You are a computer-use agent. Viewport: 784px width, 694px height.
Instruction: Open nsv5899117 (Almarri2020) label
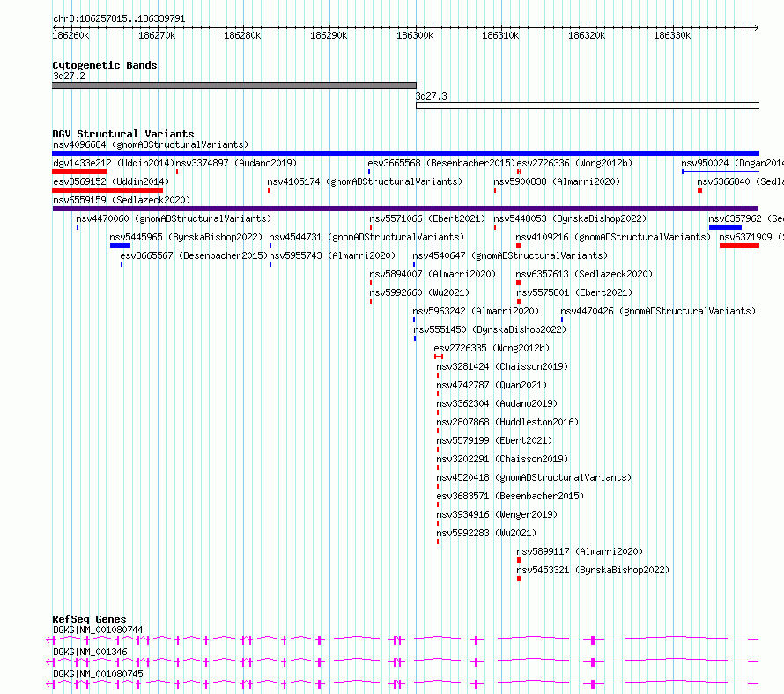[x=580, y=552]
